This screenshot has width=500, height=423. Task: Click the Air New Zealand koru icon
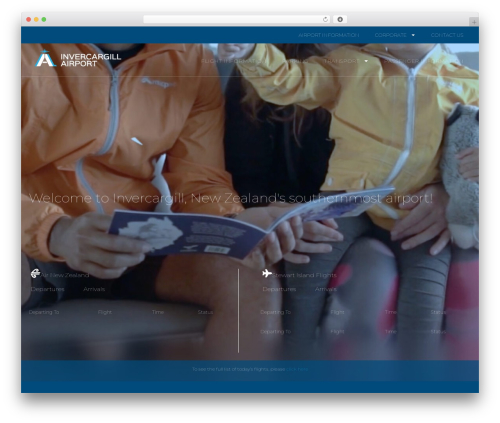pos(35,274)
